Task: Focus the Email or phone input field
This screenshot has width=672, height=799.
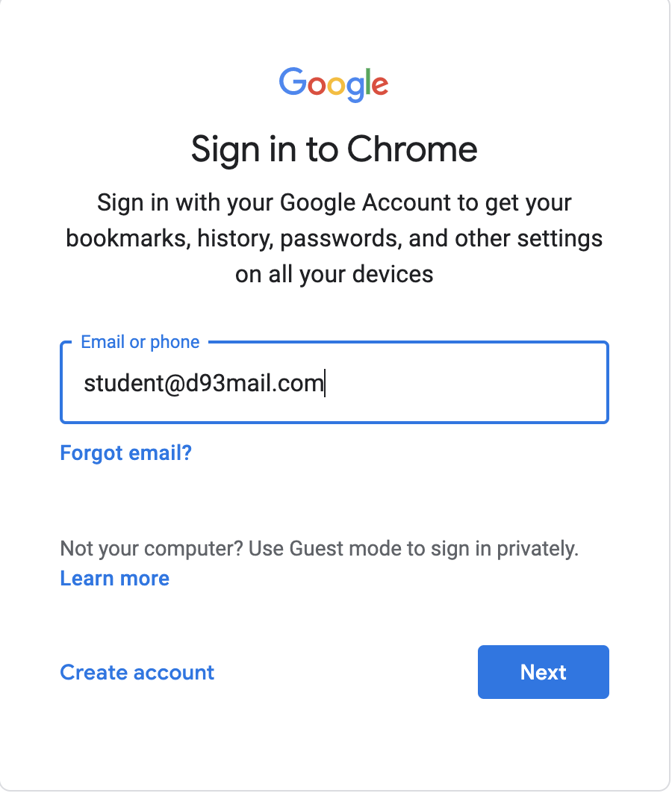Action: tap(463, 384)
